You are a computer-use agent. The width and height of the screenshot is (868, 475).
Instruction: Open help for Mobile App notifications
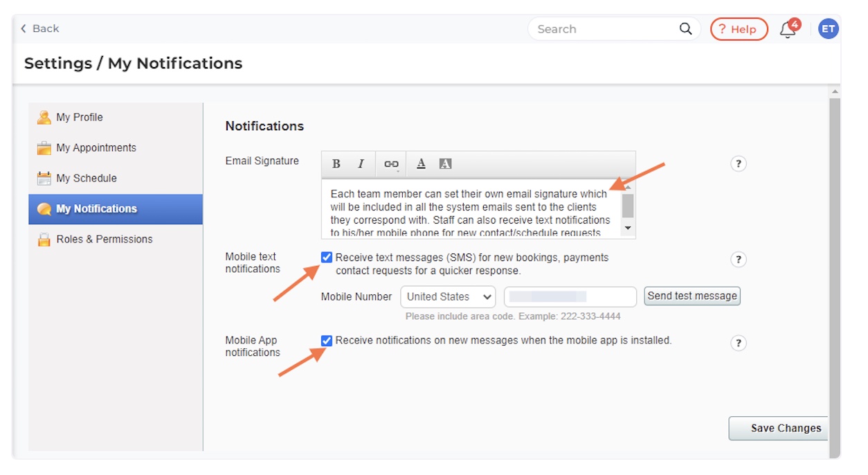pos(739,343)
